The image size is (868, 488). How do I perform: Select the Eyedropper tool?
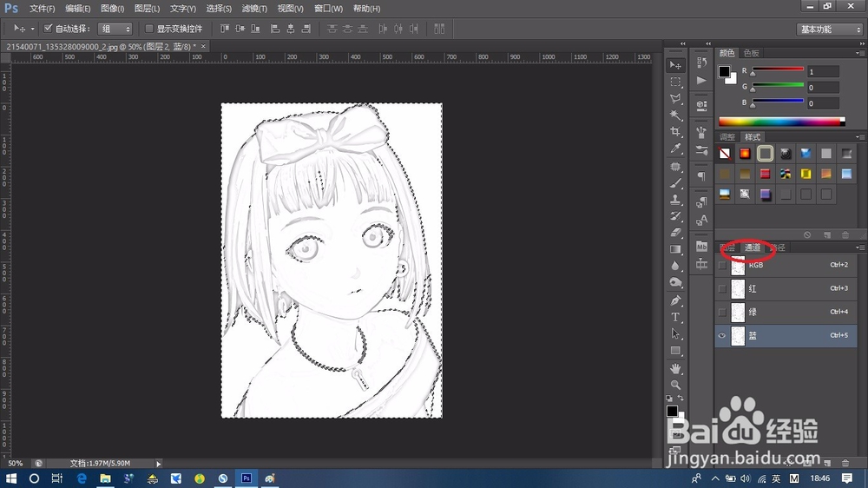[x=675, y=148]
